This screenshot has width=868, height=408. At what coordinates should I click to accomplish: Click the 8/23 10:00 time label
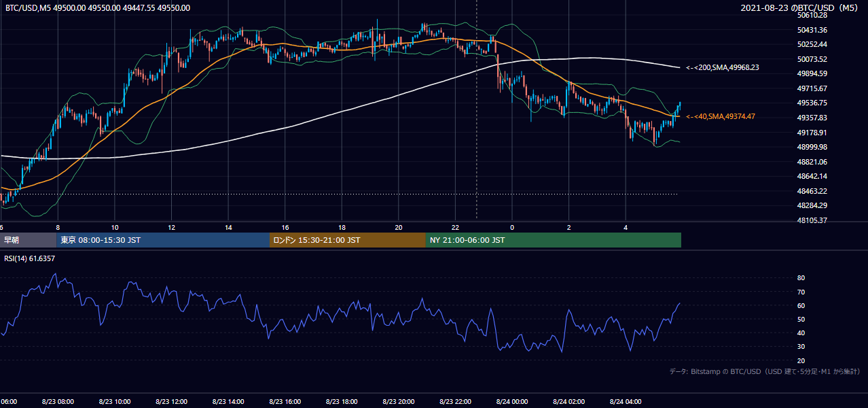[115, 401]
